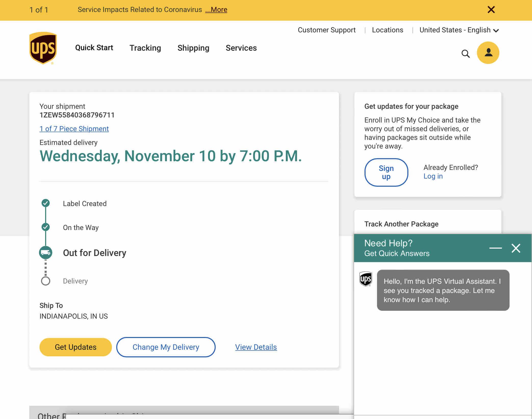Open the Services navigation menu
The image size is (532, 419).
point(241,48)
